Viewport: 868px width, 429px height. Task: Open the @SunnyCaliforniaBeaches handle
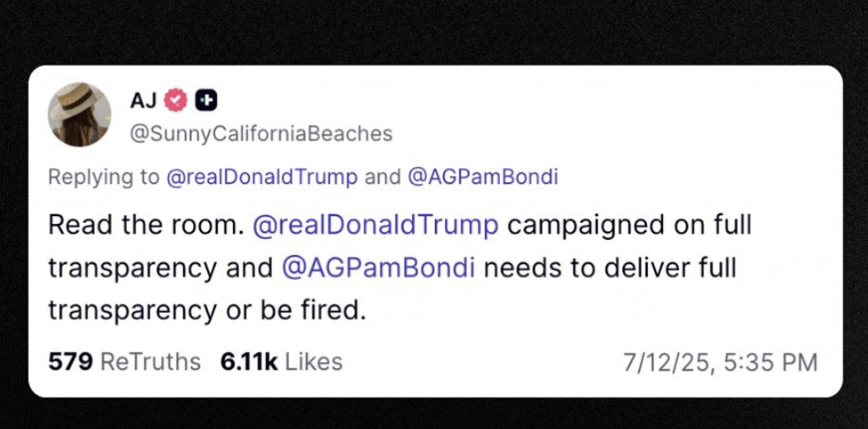pos(260,133)
